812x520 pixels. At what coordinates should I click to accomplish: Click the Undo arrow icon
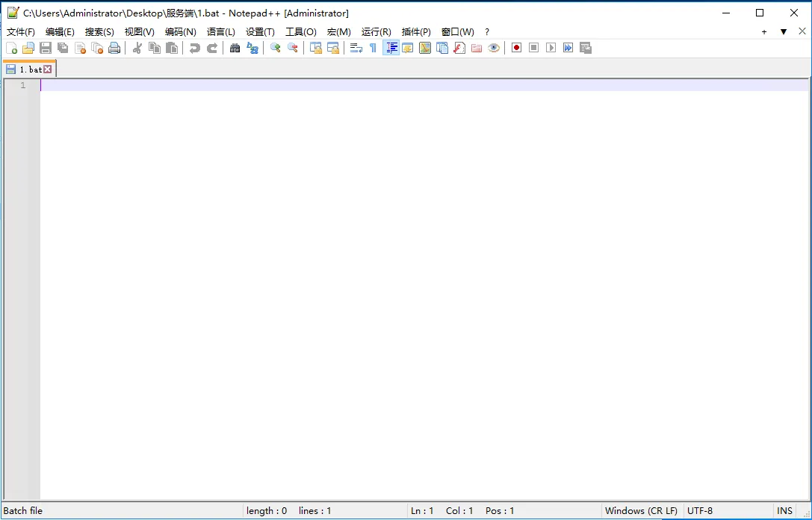click(x=194, y=48)
